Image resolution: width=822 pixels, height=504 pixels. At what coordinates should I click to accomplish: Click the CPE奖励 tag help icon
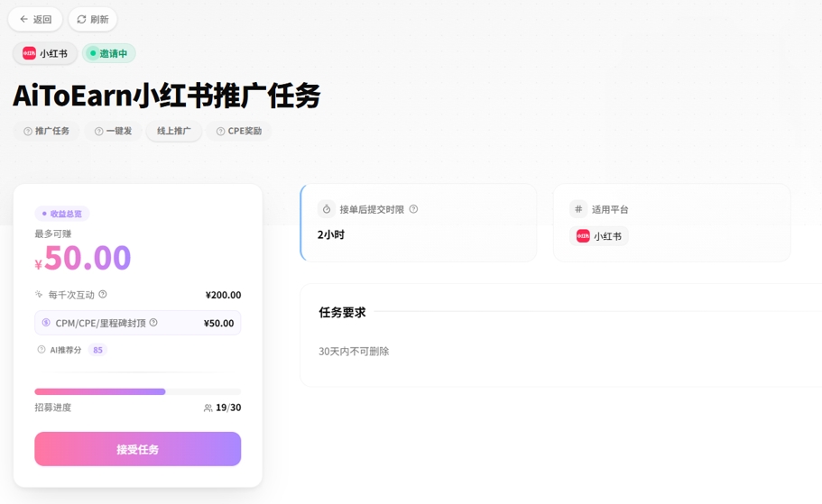pos(221,132)
